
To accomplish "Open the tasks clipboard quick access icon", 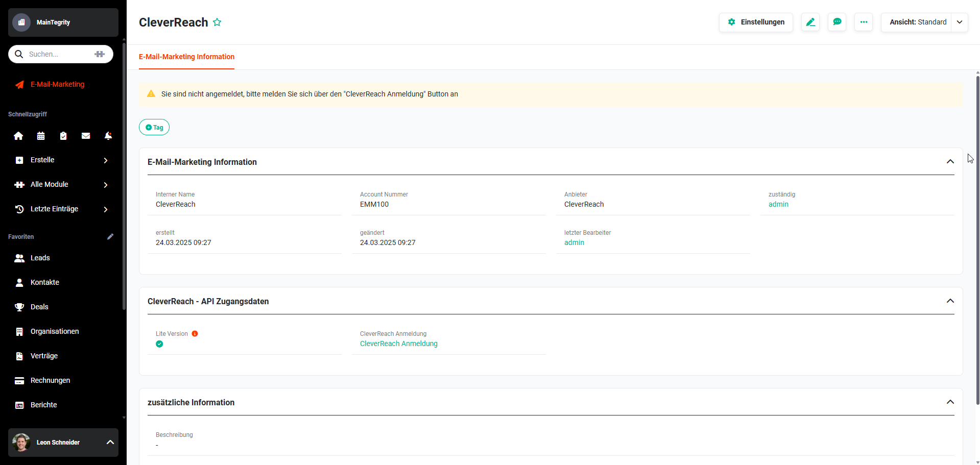I will click(63, 136).
